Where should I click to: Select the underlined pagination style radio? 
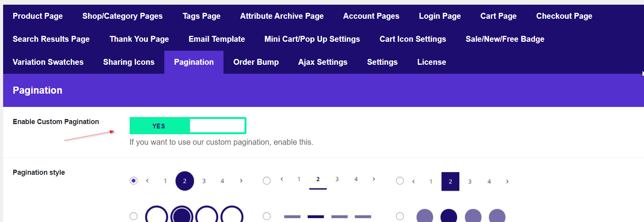[267, 181]
